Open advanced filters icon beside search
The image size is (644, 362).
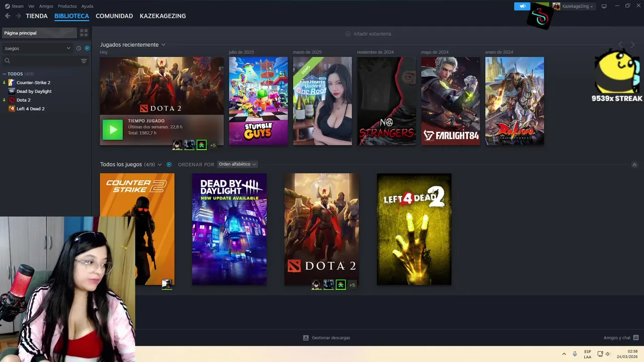tap(84, 61)
